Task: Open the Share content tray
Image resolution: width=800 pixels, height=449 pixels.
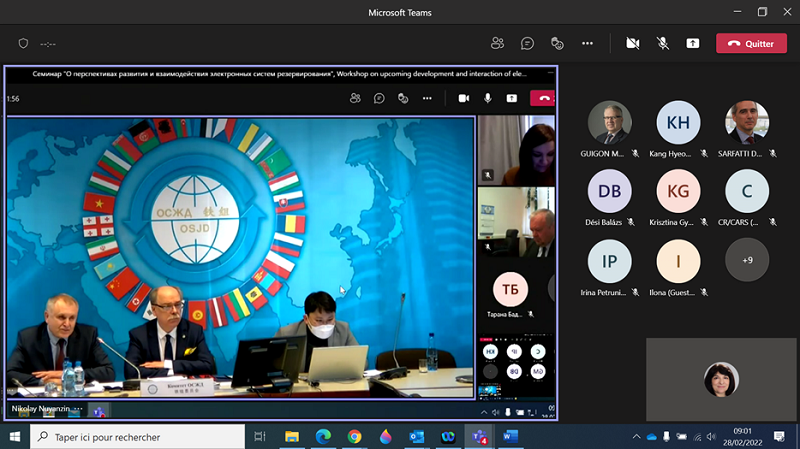Action: click(692, 44)
